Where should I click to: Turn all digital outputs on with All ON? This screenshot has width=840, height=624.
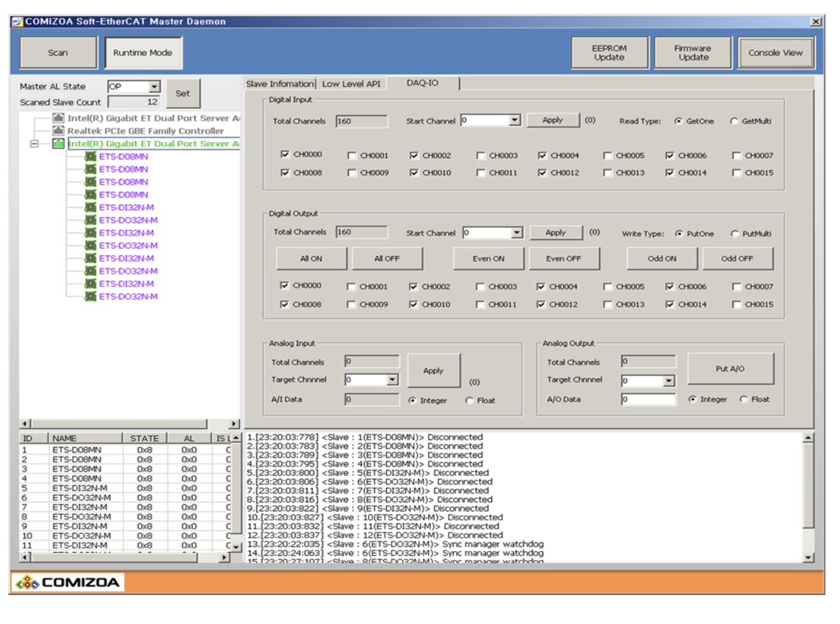click(x=311, y=259)
